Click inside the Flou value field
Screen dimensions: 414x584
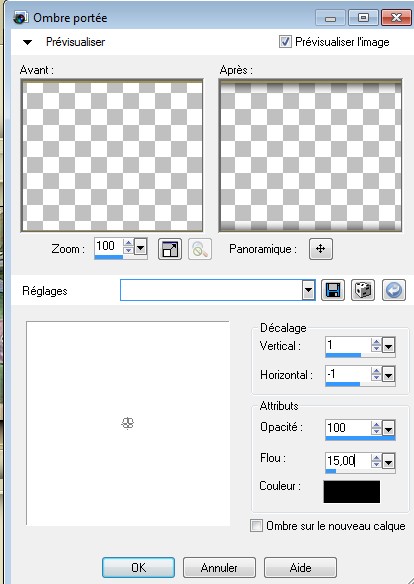click(348, 461)
